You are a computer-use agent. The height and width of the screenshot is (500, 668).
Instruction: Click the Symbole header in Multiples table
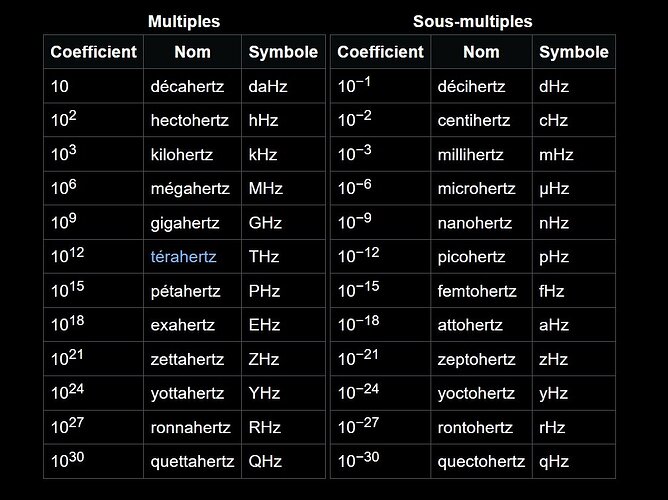[x=283, y=52]
